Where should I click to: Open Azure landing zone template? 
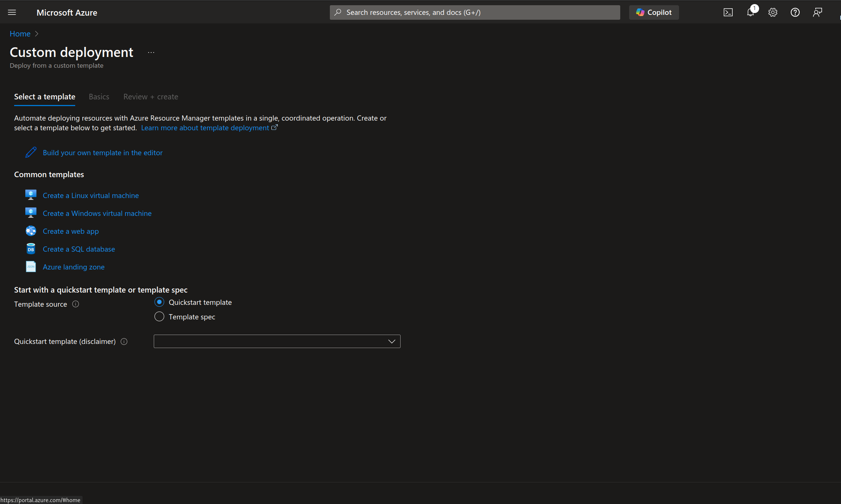74,267
